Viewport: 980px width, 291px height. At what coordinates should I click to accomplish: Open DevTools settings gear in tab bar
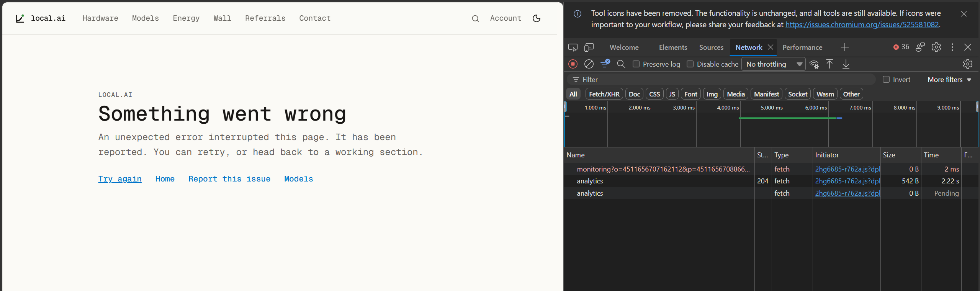(936, 47)
